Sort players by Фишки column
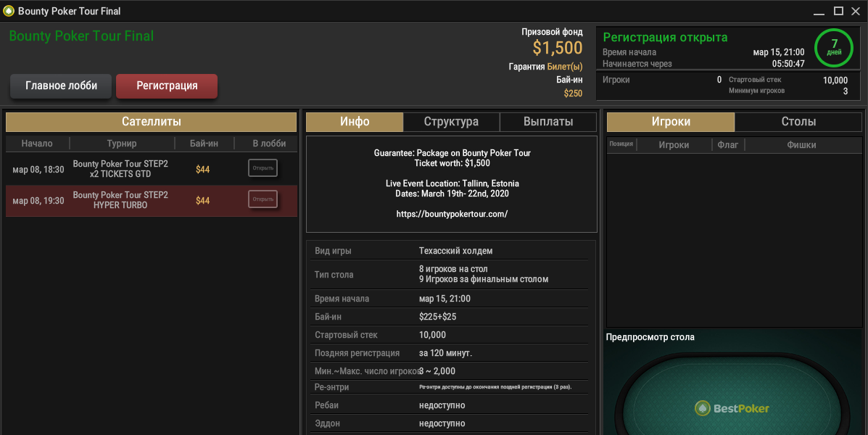Viewport: 868px width, 435px height. coord(801,145)
